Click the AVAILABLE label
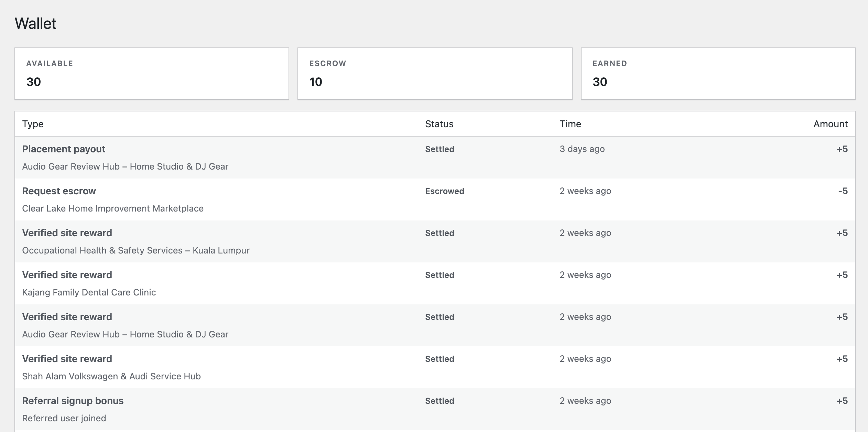The image size is (868, 432). point(50,63)
